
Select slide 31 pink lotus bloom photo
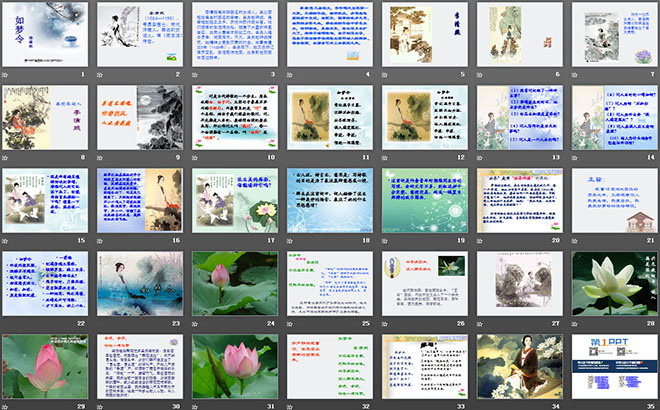235,366
